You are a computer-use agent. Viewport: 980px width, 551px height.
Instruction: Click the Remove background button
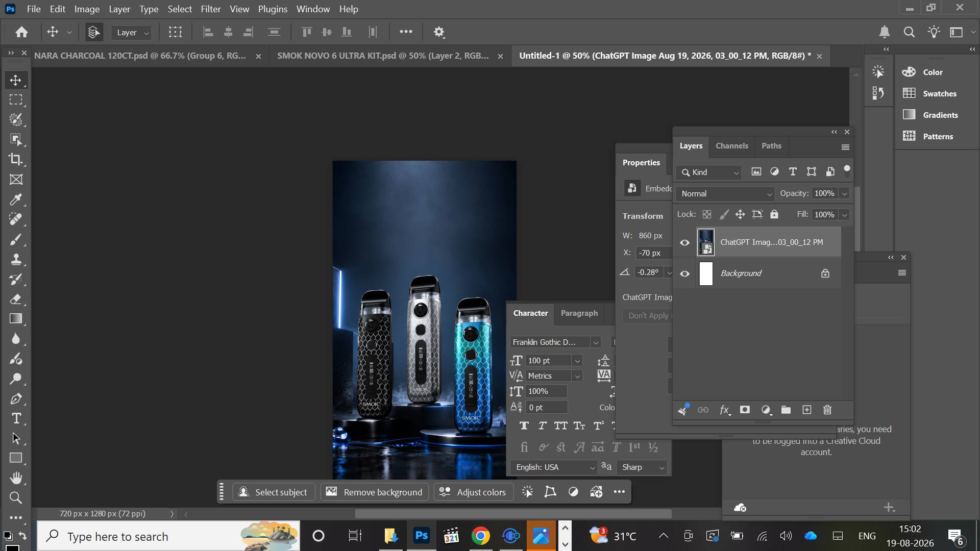click(x=374, y=492)
